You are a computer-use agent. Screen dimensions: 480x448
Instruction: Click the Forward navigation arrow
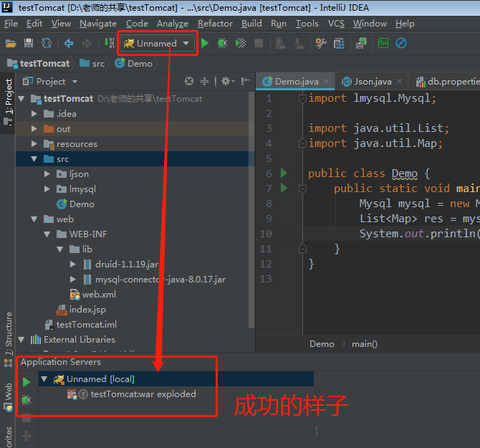point(87,44)
